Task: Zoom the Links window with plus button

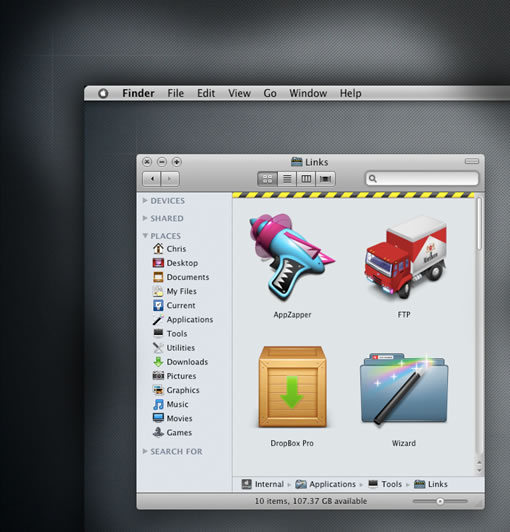Action: pyautogui.click(x=176, y=162)
